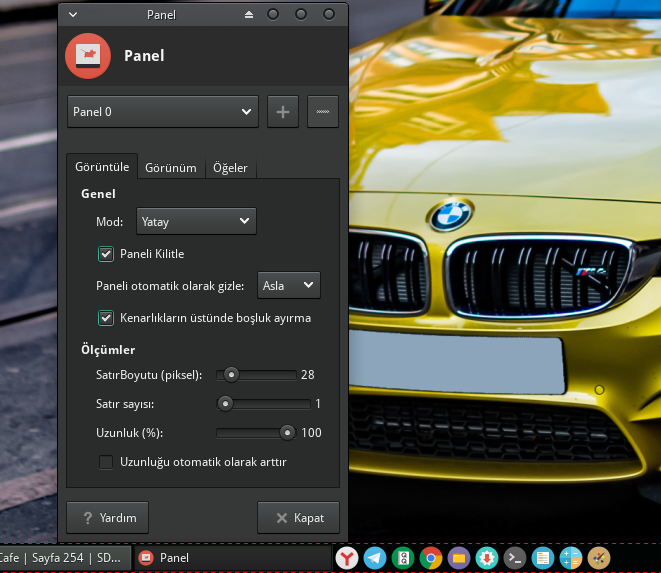Click the Kapat button to close dialog
Screen dimensions: 661x573
[x=298, y=518]
